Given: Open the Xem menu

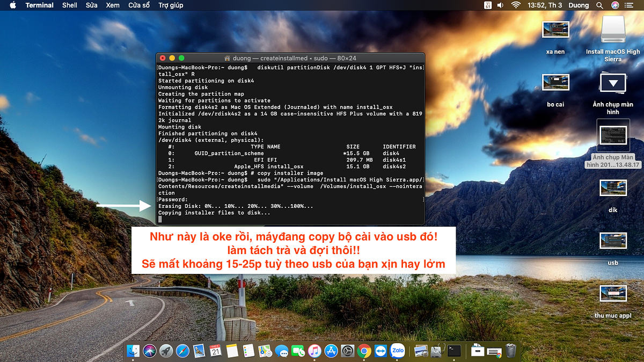Looking at the screenshot, I should [113, 5].
